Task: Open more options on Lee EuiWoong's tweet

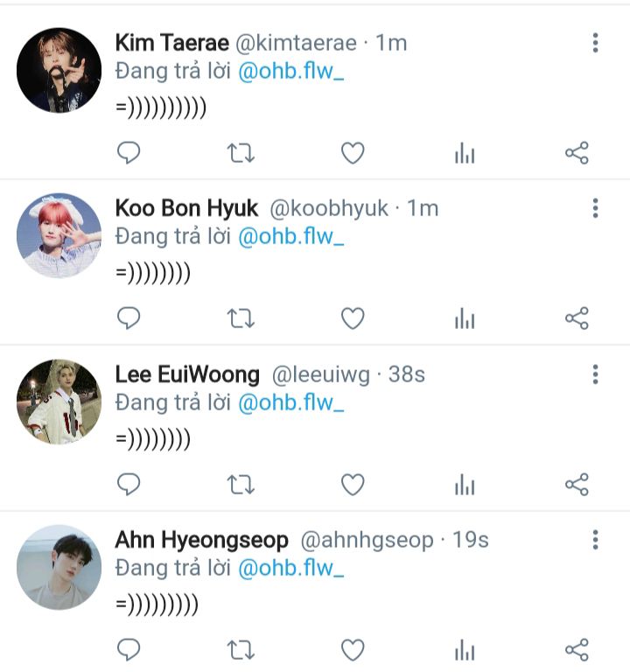Action: click(595, 374)
